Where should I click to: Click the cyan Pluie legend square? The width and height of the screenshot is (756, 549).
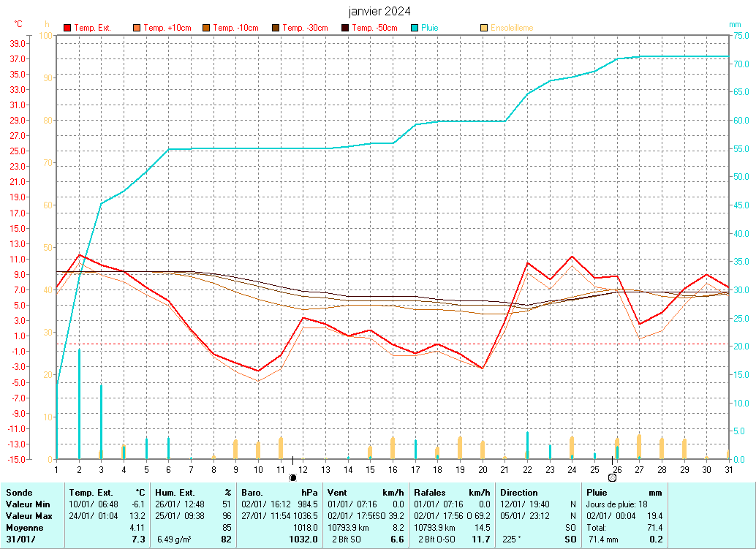(x=415, y=28)
